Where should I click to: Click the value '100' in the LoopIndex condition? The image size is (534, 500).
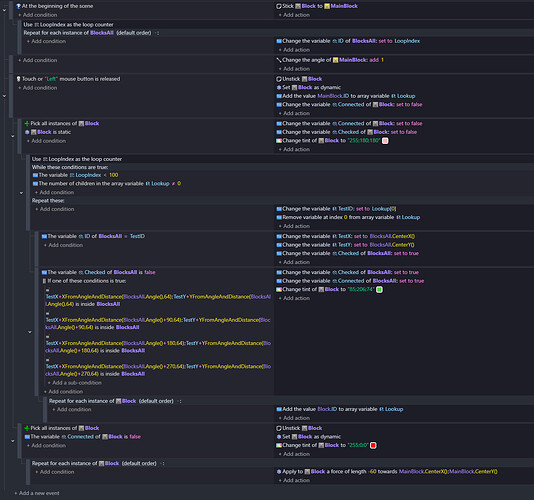(x=114, y=175)
